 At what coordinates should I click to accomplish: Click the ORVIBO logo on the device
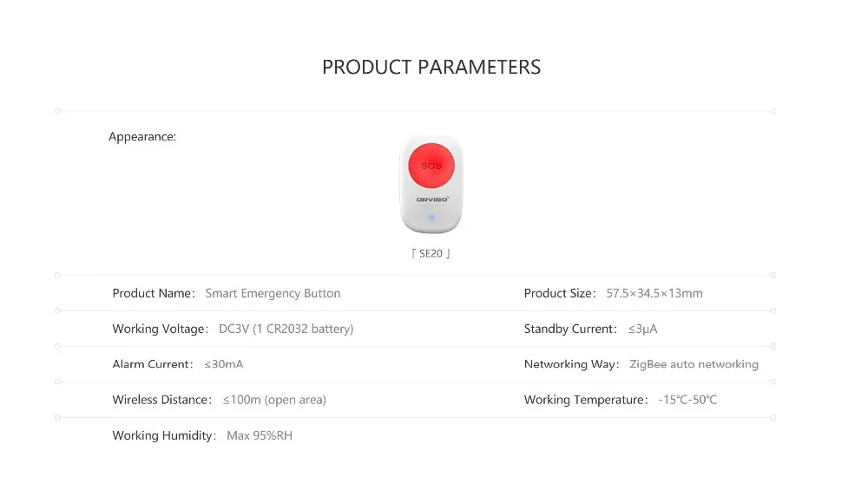point(431,199)
